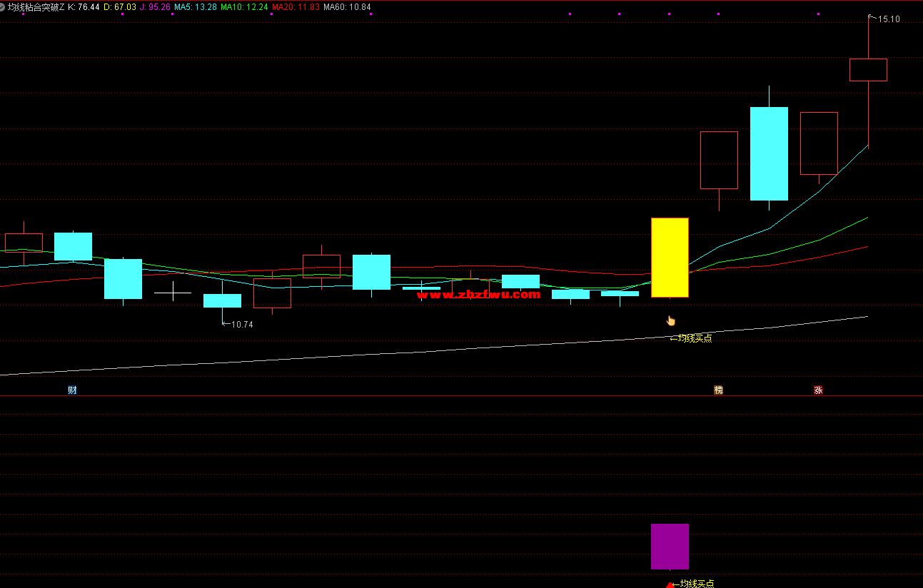Open the 均线粘合突破Z indicator title
The width and height of the screenshot is (923, 588).
pyautogui.click(x=36, y=7)
